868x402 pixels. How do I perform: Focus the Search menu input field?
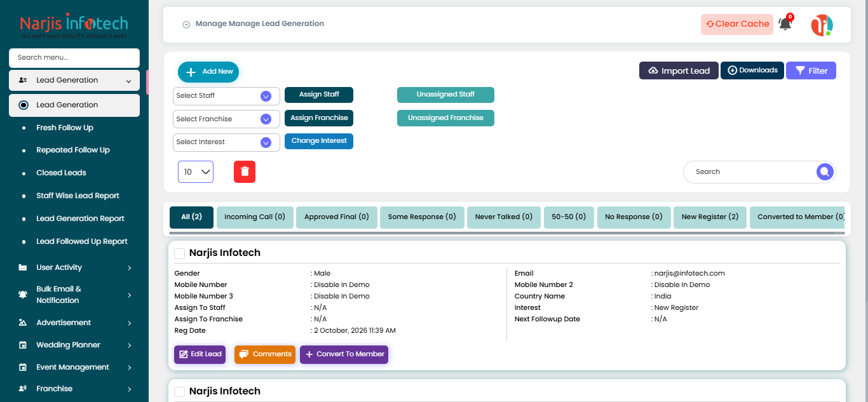74,58
